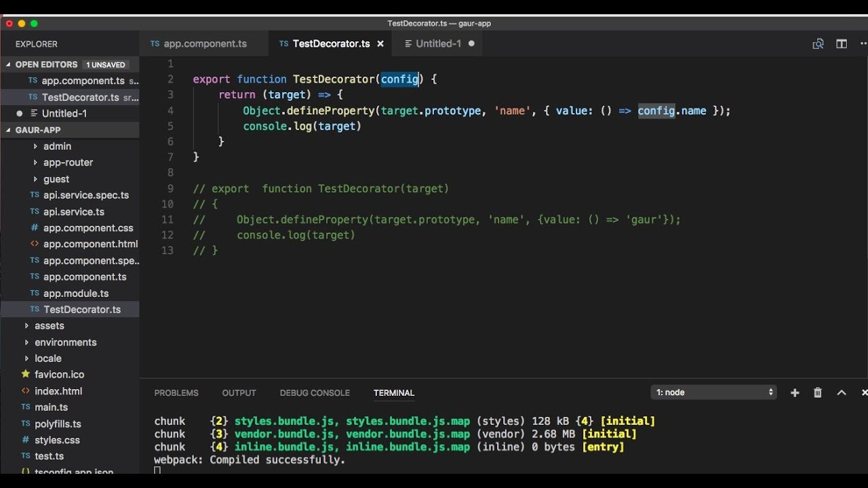Click 'webpack: Compiled successfully.' in terminal
The height and width of the screenshot is (488, 868).
click(x=250, y=460)
